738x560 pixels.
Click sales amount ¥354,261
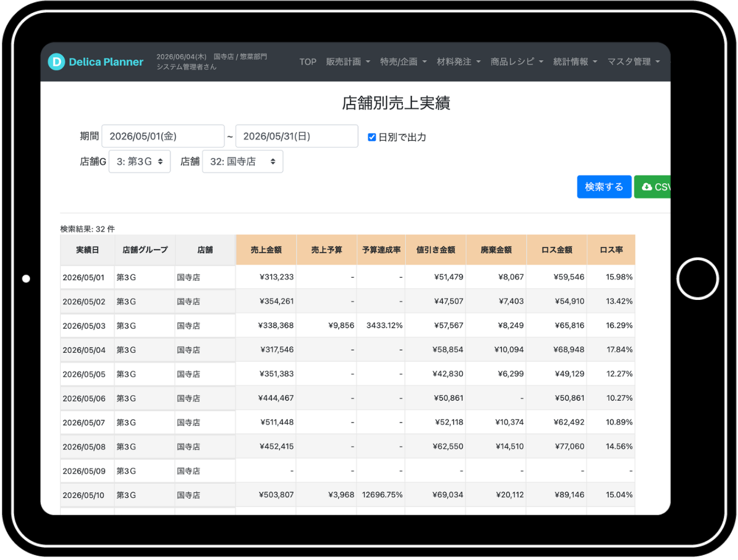click(x=276, y=301)
